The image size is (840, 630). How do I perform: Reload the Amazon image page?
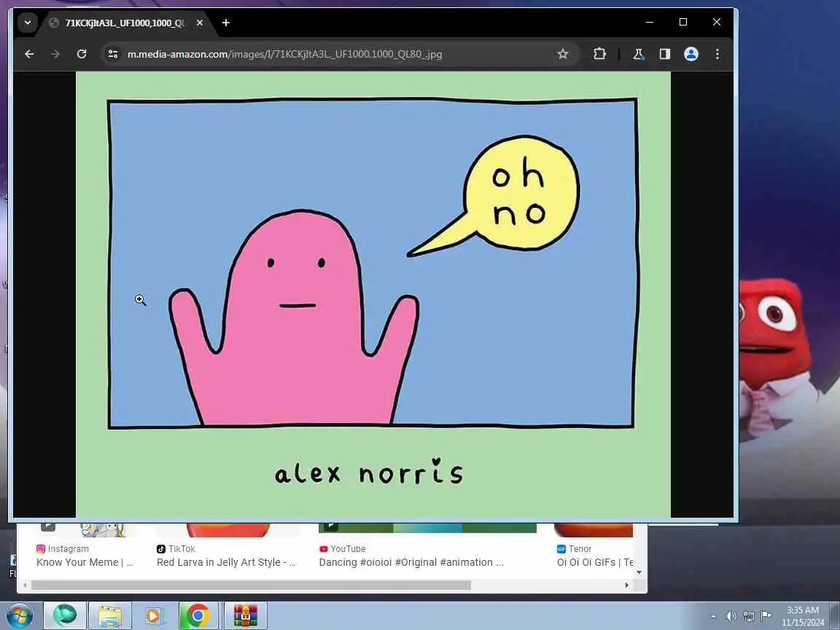click(82, 54)
